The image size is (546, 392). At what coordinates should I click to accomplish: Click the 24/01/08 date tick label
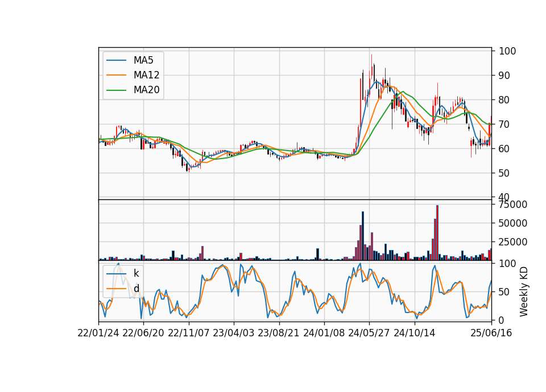(x=324, y=333)
